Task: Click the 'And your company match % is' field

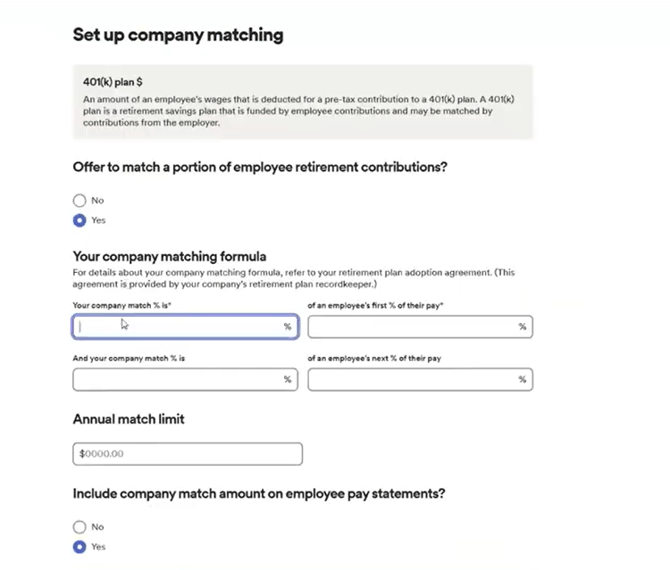Action: 180,379
